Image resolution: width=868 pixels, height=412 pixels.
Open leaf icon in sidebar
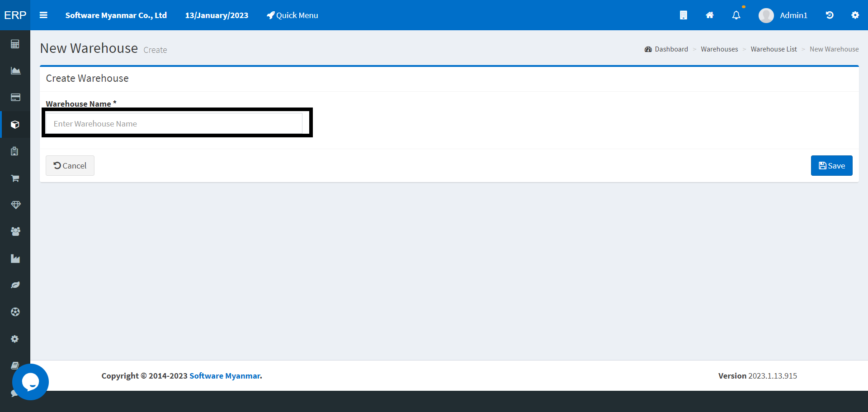click(15, 285)
